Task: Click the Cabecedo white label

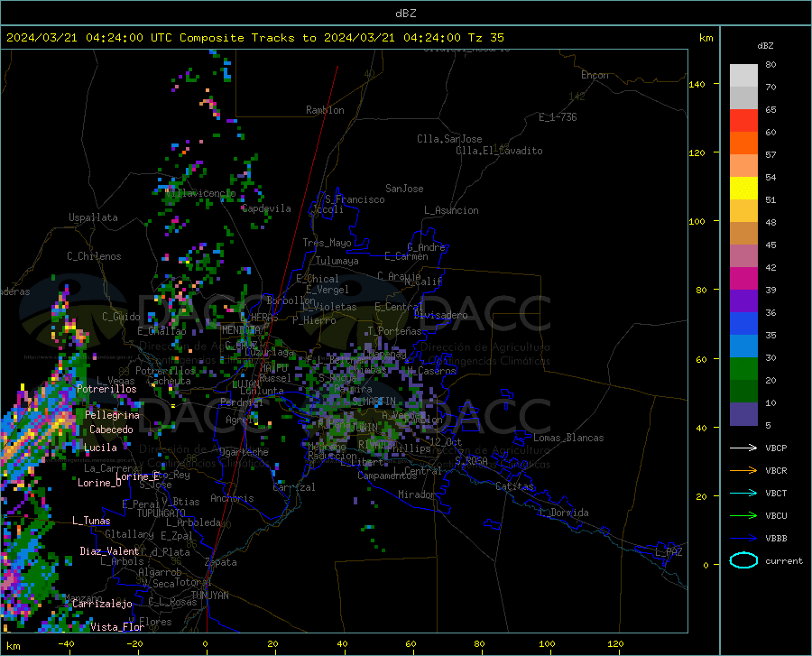Action: point(111,430)
